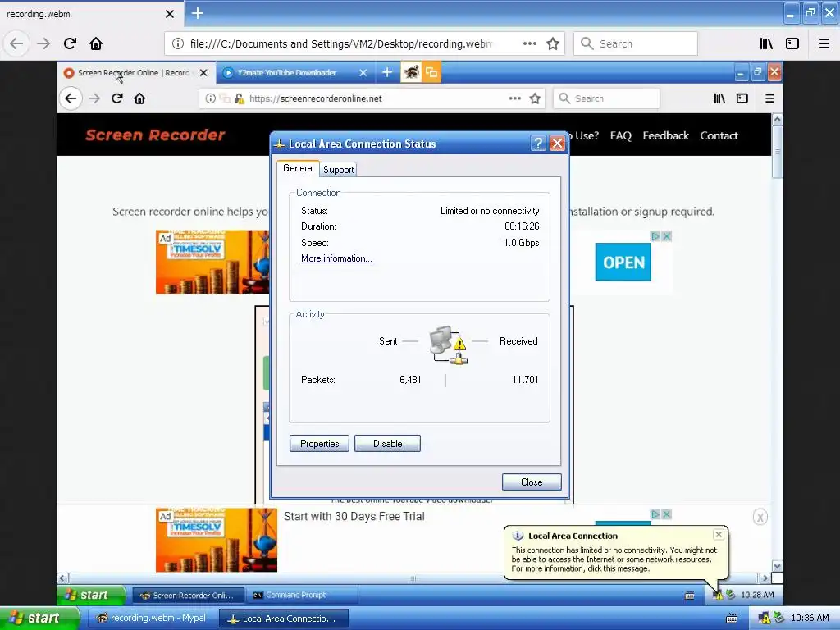
Task: Bookmark recording.webm with outer star icon
Action: 553,43
